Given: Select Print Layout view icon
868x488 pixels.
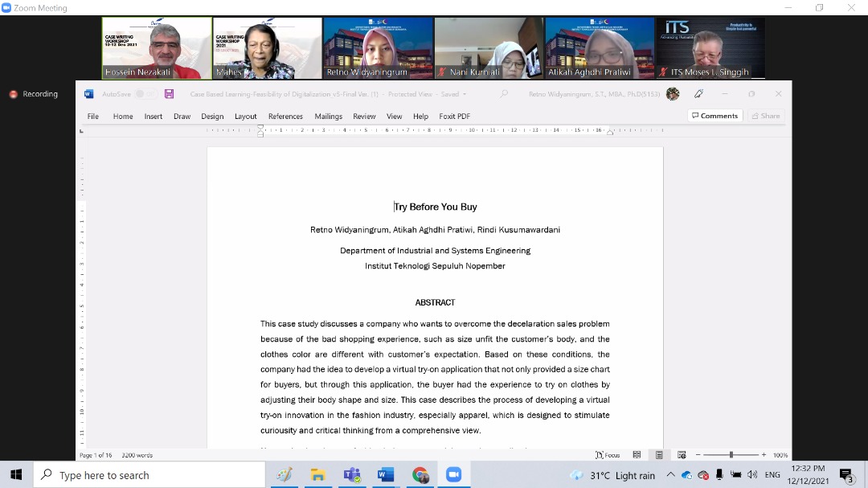Looking at the screenshot, I should pos(659,455).
